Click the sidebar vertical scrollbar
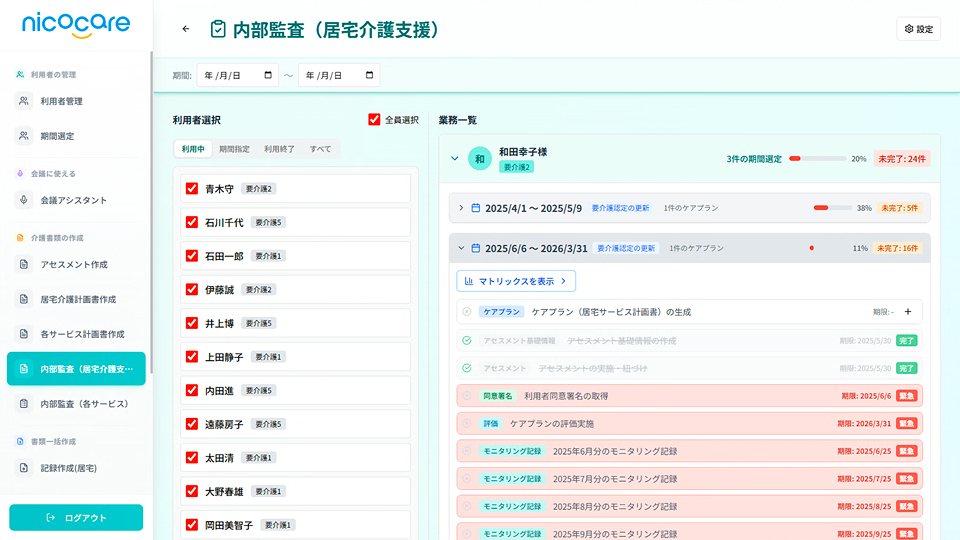This screenshot has height=540, width=960. click(x=151, y=212)
